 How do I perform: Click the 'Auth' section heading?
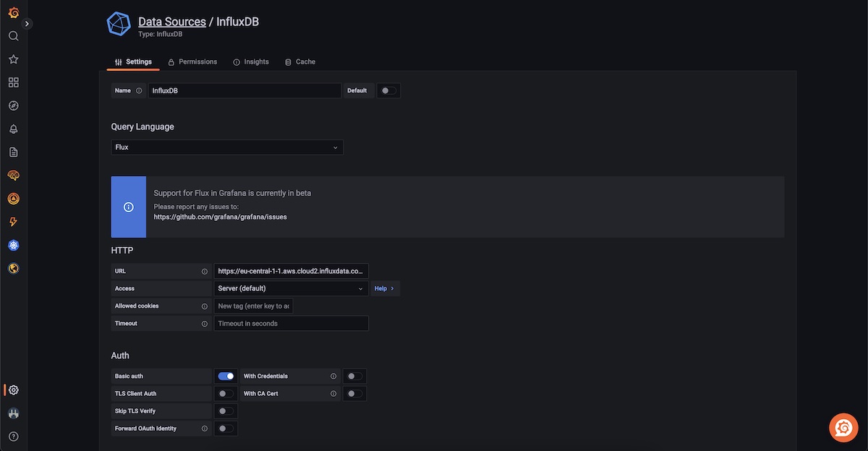click(120, 355)
